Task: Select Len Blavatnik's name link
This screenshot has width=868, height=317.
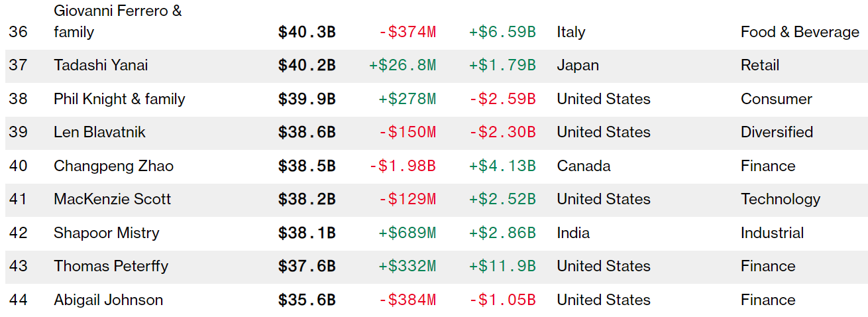Action: coord(99,132)
